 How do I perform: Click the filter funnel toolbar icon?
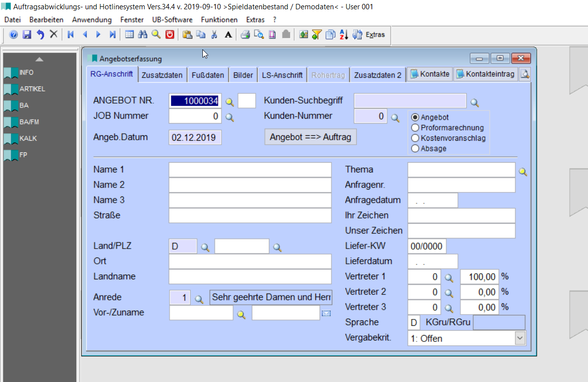tap(317, 35)
